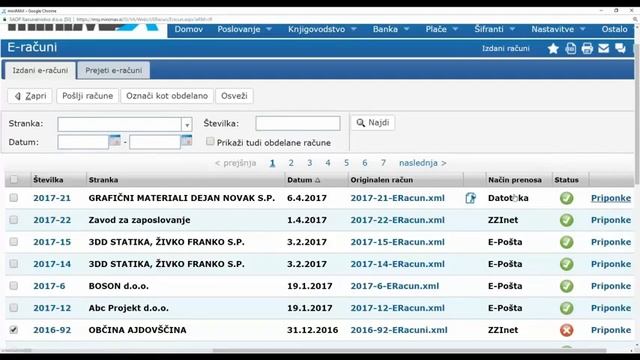Check the box for invoice 2017-14
The image size is (640, 360).
[x=14, y=264]
